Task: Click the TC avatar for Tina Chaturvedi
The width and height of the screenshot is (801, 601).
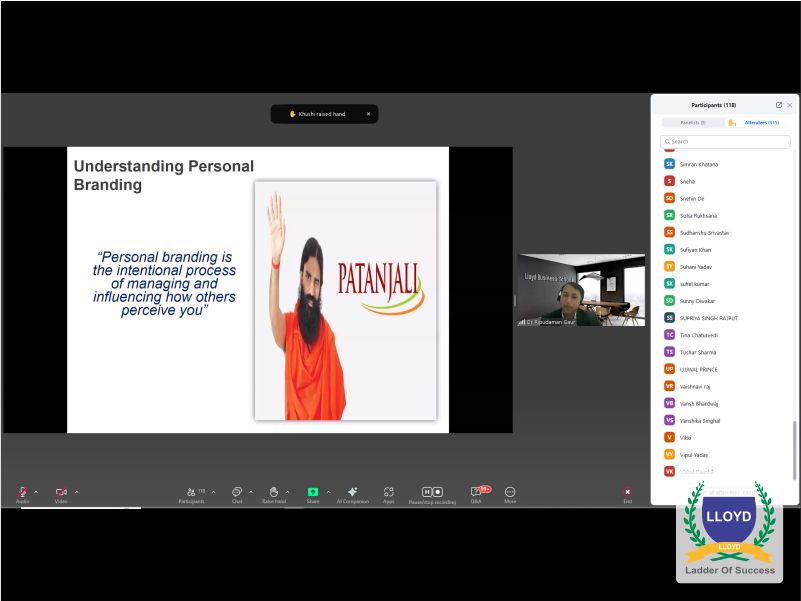Action: tap(669, 335)
